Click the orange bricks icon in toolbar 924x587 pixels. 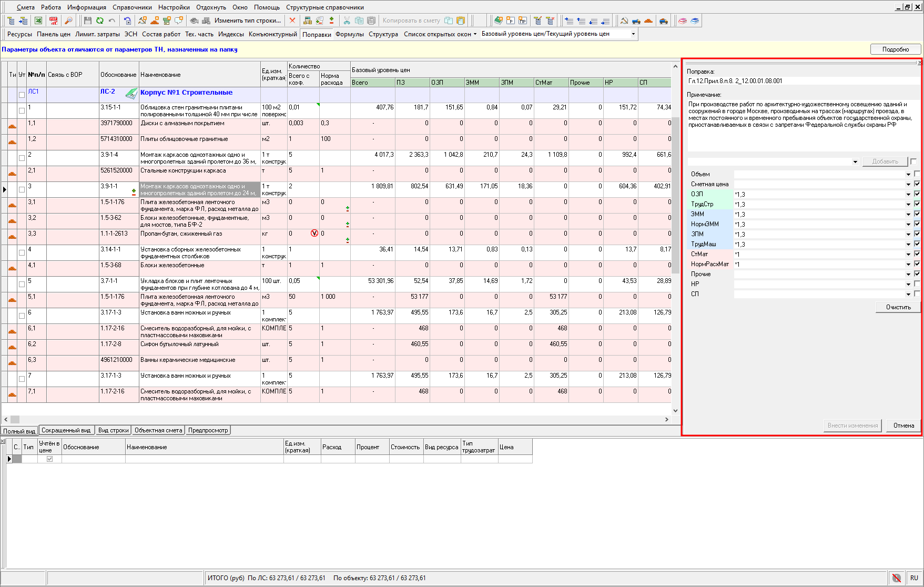(648, 21)
